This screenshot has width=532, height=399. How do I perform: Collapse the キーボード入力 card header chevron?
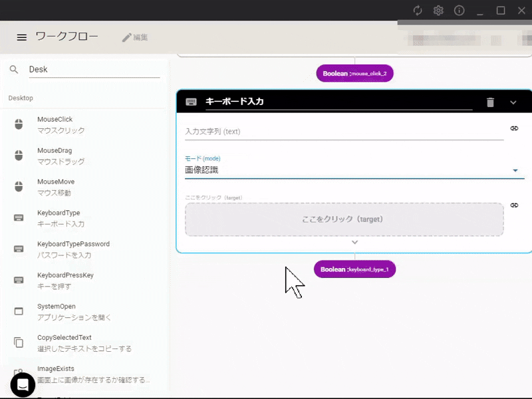coord(513,102)
